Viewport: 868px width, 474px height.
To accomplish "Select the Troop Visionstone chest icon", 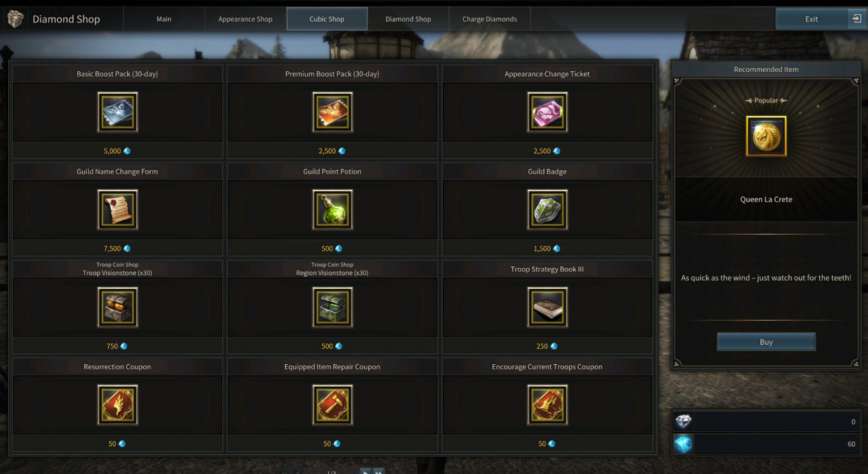I will (x=117, y=307).
